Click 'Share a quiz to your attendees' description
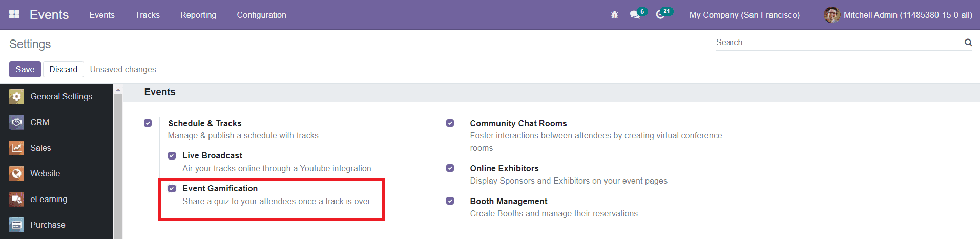The height and width of the screenshot is (239, 980). tap(276, 201)
